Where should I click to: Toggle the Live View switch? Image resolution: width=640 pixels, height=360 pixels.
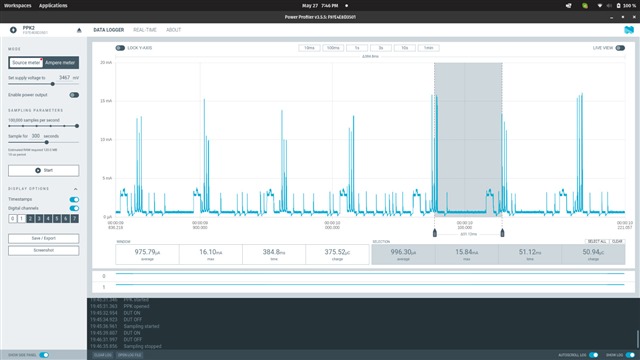coord(620,48)
